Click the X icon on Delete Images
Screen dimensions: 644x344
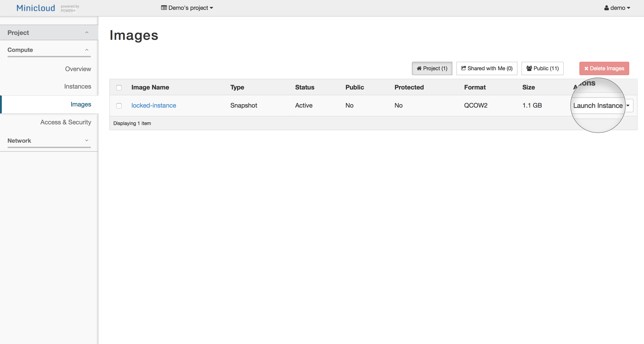coord(586,68)
